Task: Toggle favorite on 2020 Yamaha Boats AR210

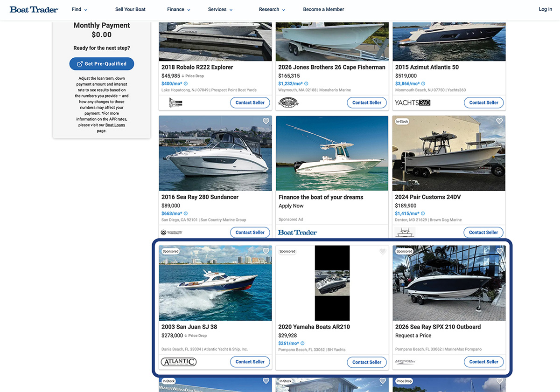Action: [382, 251]
